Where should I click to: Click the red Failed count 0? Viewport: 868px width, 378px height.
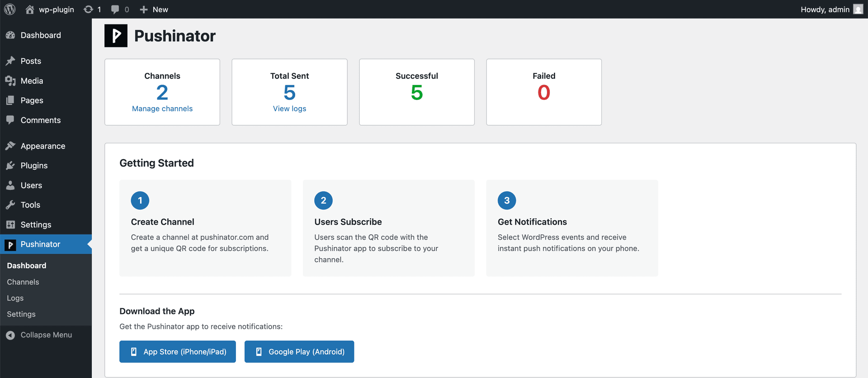pos(544,93)
